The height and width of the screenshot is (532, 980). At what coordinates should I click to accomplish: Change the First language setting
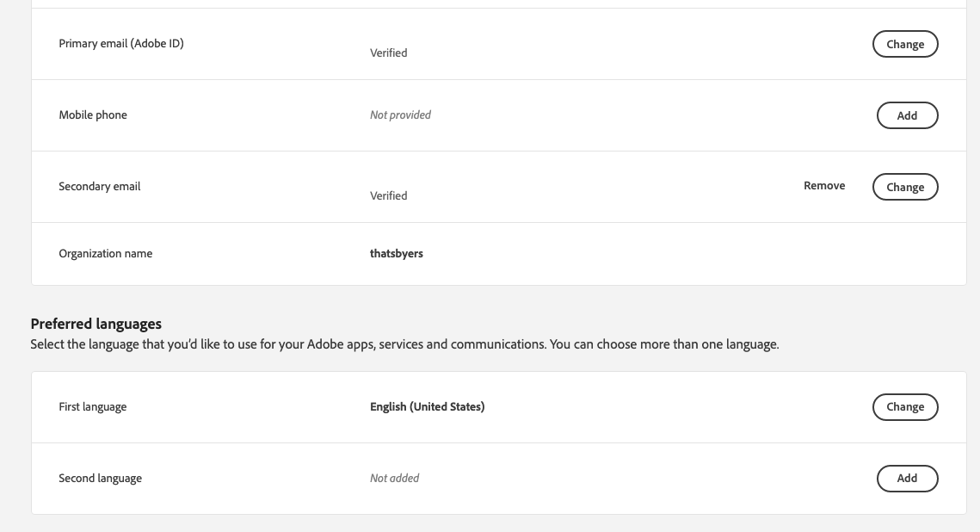click(x=905, y=406)
